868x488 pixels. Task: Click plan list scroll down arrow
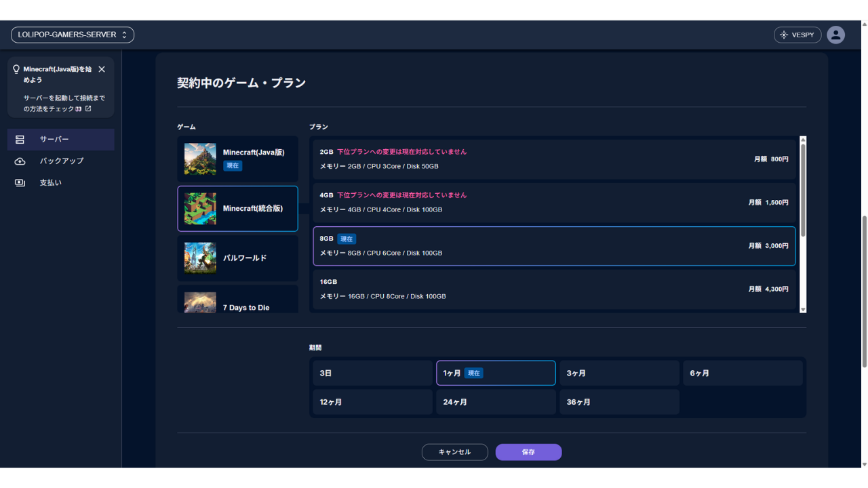coord(803,309)
